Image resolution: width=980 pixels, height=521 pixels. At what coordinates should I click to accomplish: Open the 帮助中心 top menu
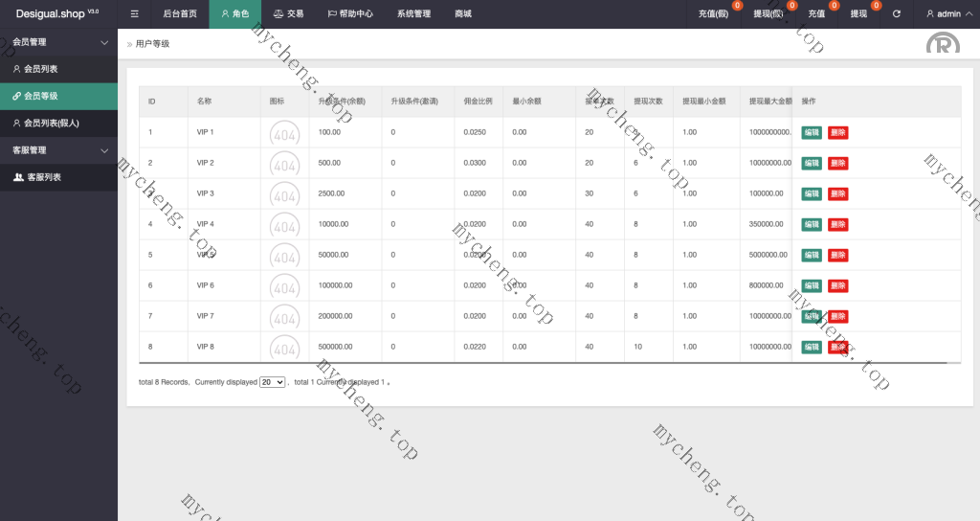pos(350,14)
